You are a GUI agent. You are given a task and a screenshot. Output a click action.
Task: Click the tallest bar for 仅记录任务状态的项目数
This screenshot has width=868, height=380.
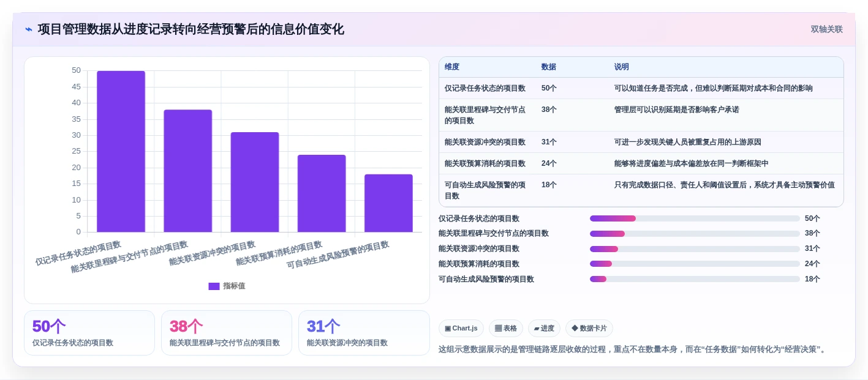click(121, 151)
